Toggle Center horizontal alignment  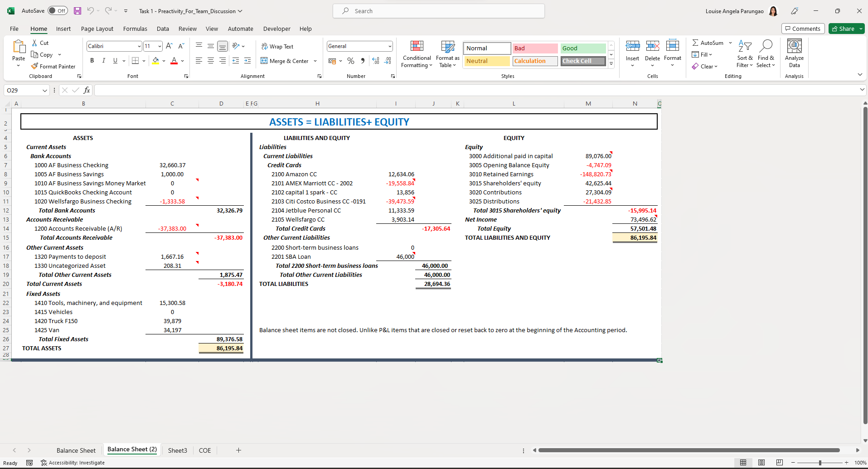pyautogui.click(x=210, y=61)
